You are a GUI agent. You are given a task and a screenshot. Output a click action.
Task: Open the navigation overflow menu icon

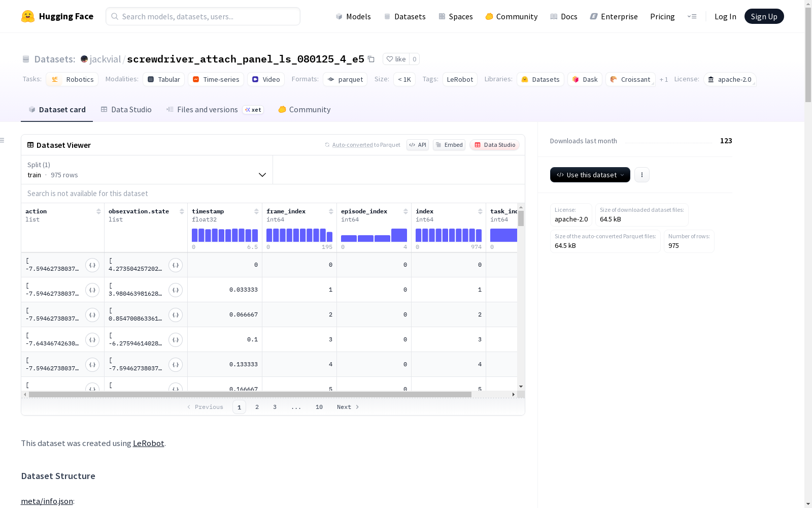[692, 16]
